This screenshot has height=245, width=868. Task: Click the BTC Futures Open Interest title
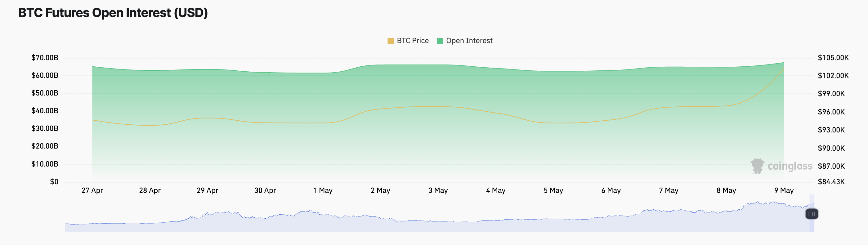[113, 13]
